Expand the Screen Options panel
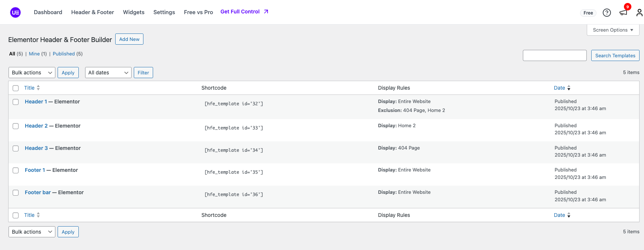The height and width of the screenshot is (250, 644). pos(613,30)
